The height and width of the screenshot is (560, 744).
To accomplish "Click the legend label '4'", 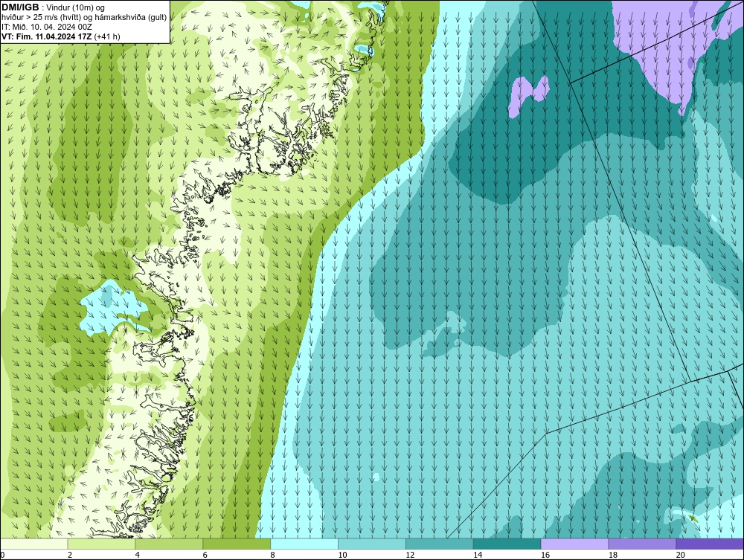I will pyautogui.click(x=138, y=555).
